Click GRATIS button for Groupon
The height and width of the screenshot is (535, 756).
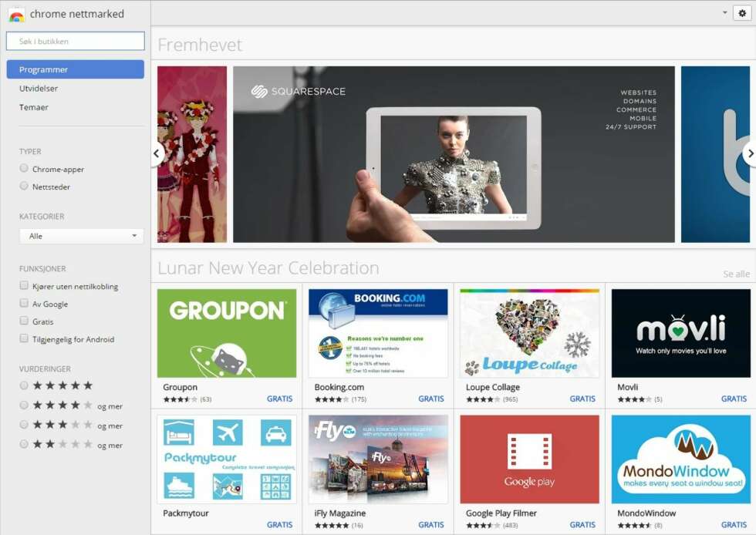coord(279,399)
